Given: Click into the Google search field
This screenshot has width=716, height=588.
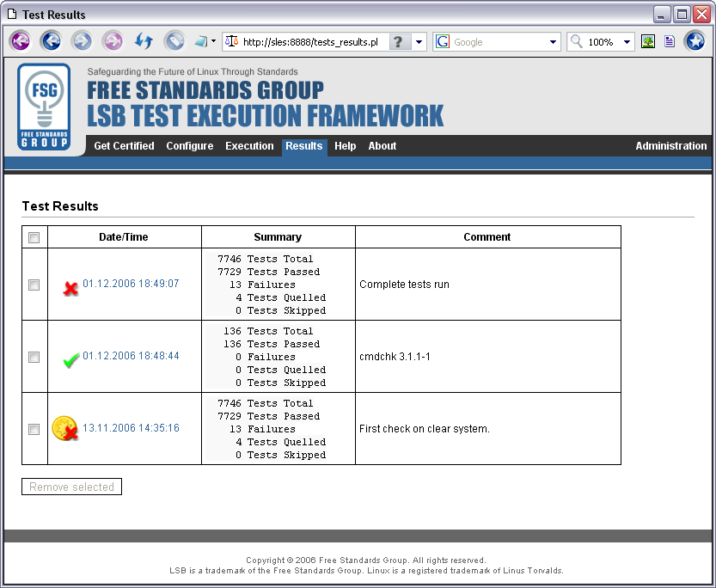Looking at the screenshot, I should [x=499, y=42].
